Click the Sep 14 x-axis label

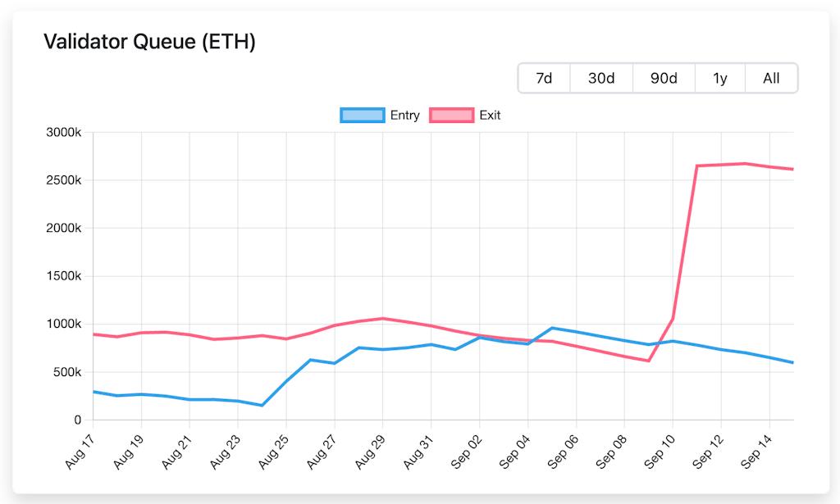[756, 448]
